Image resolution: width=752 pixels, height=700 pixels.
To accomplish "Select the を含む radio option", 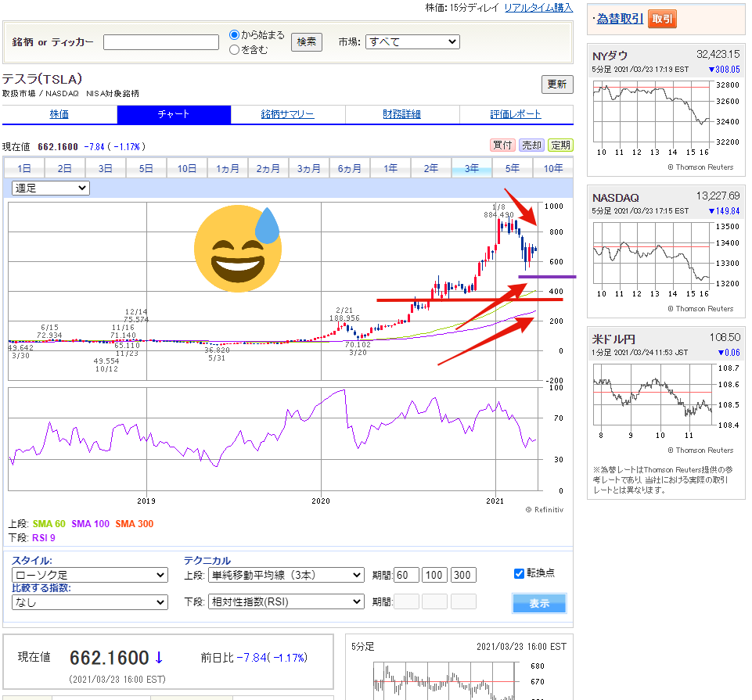I will pyautogui.click(x=235, y=49).
